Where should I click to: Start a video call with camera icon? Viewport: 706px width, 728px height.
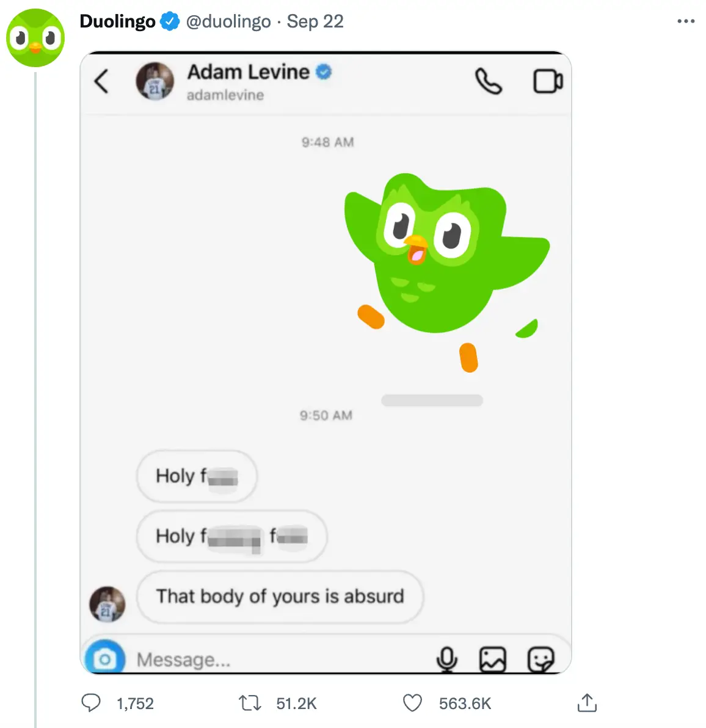548,81
